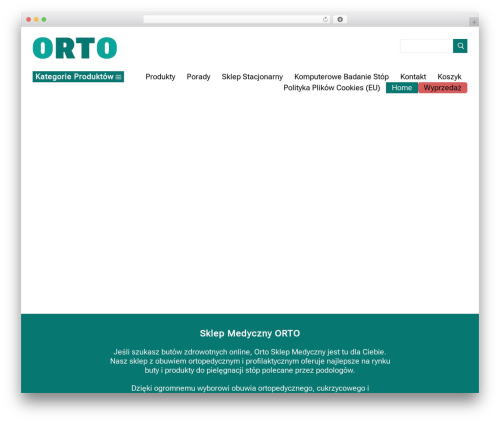Open Komputerowe Badanie Stóp page
Screen dimensions: 500x423
(x=341, y=77)
